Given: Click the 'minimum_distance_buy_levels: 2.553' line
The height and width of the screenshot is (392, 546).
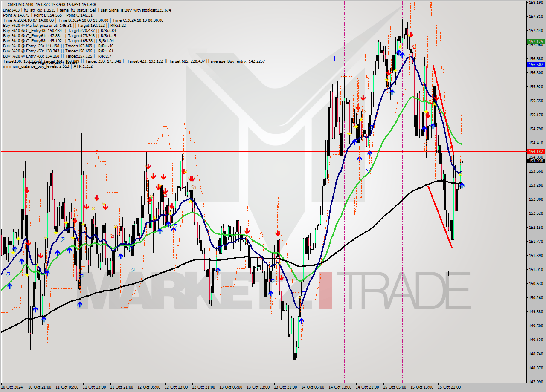Looking at the screenshot, I should 47,66.
